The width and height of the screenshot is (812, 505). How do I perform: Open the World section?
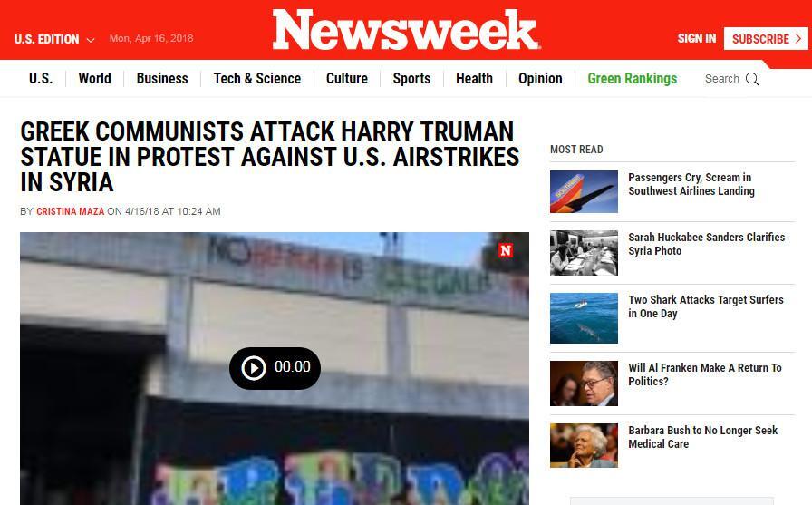95,78
